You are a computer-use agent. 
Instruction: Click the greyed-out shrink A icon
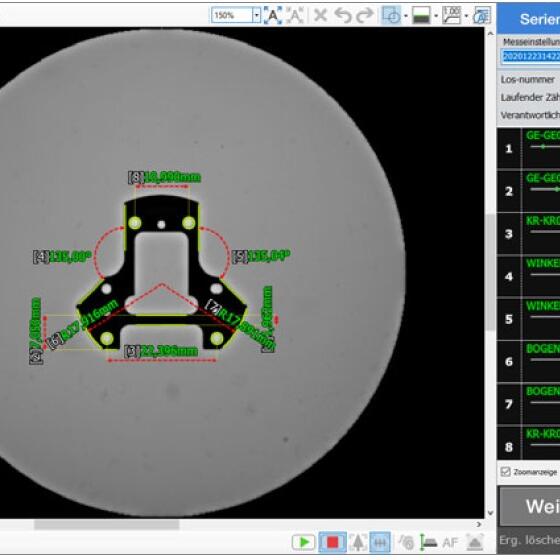click(295, 15)
